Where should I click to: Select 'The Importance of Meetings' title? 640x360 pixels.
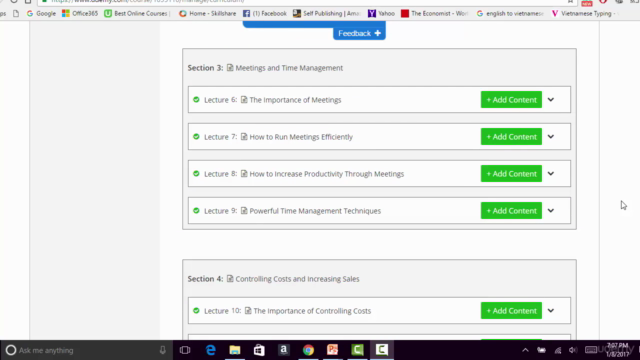[x=295, y=100]
